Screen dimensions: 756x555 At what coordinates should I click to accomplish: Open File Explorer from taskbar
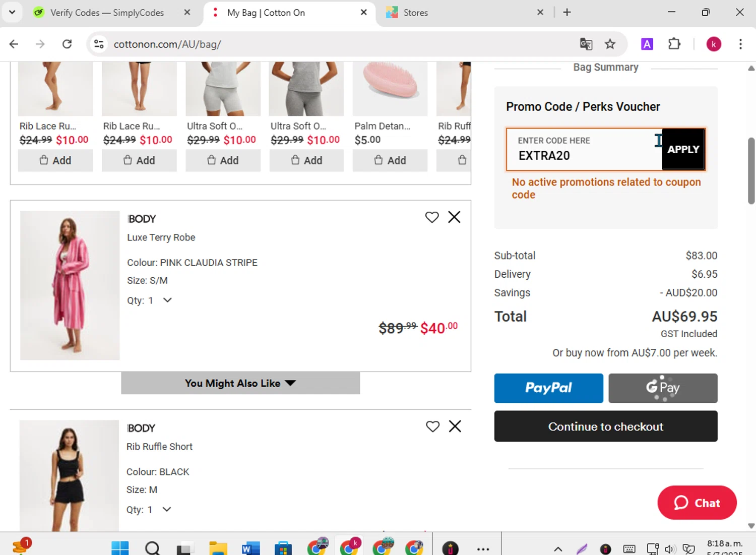point(218,547)
